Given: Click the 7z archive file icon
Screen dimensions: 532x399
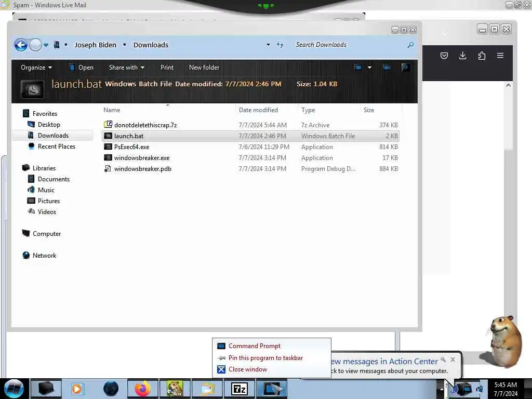Looking at the screenshot, I should pyautogui.click(x=108, y=125).
